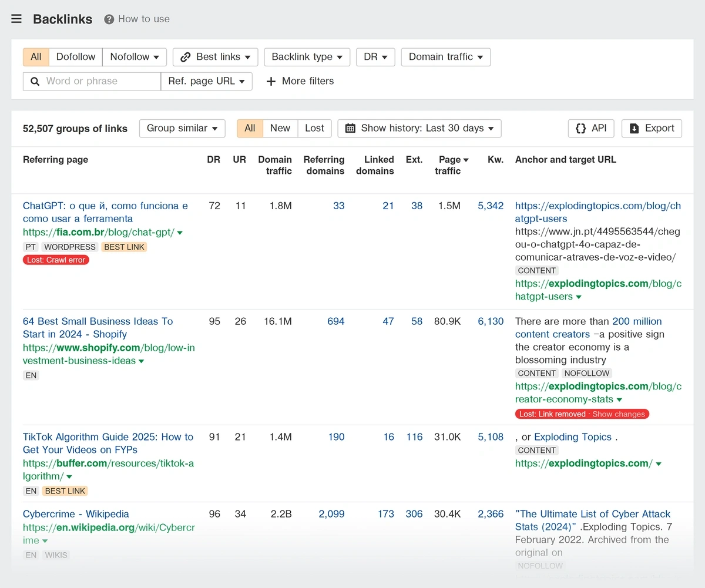705x588 pixels.
Task: Click keywords value 5,342
Action: pyautogui.click(x=491, y=206)
